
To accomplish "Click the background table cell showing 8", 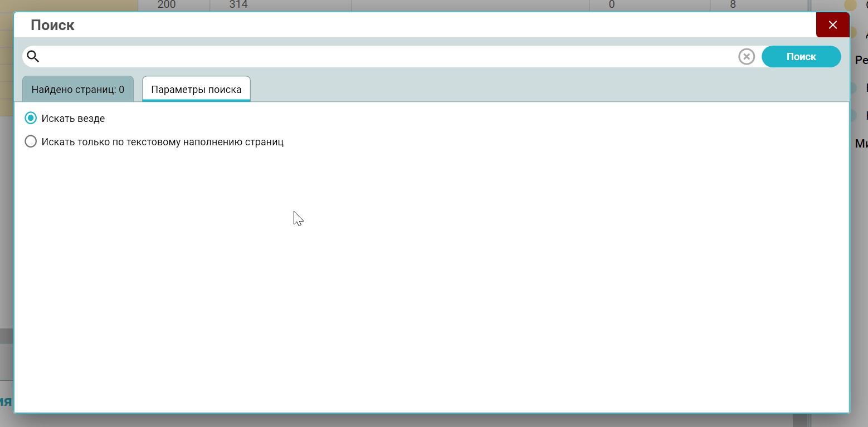I will point(733,5).
